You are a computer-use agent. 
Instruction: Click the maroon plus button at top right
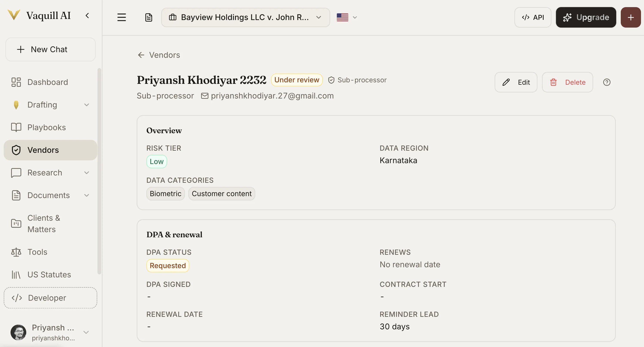630,17
